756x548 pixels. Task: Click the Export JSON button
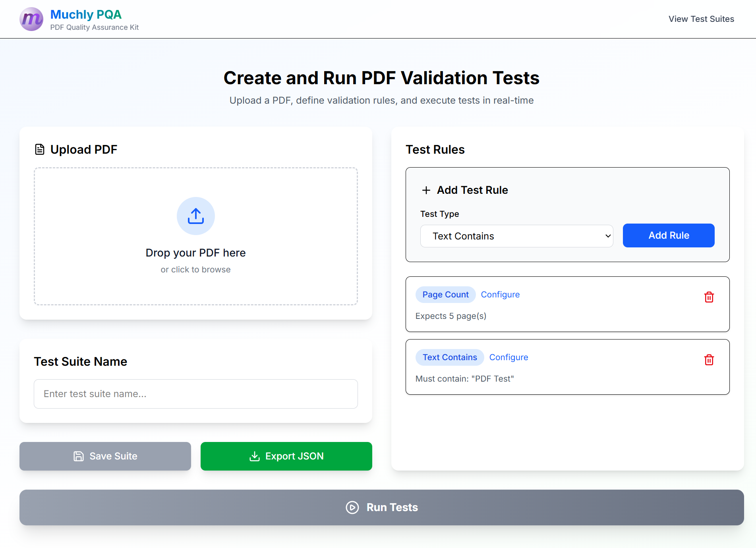click(286, 456)
